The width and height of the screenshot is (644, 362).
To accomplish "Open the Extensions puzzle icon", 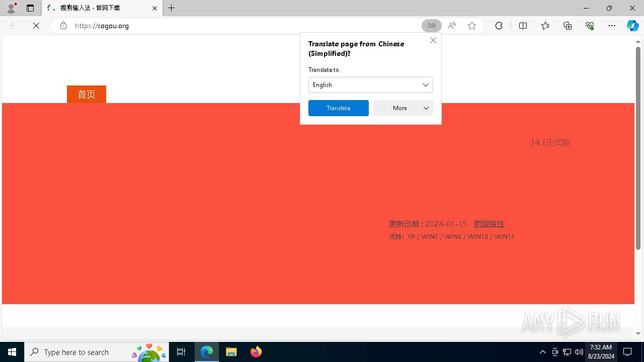I will [x=499, y=26].
